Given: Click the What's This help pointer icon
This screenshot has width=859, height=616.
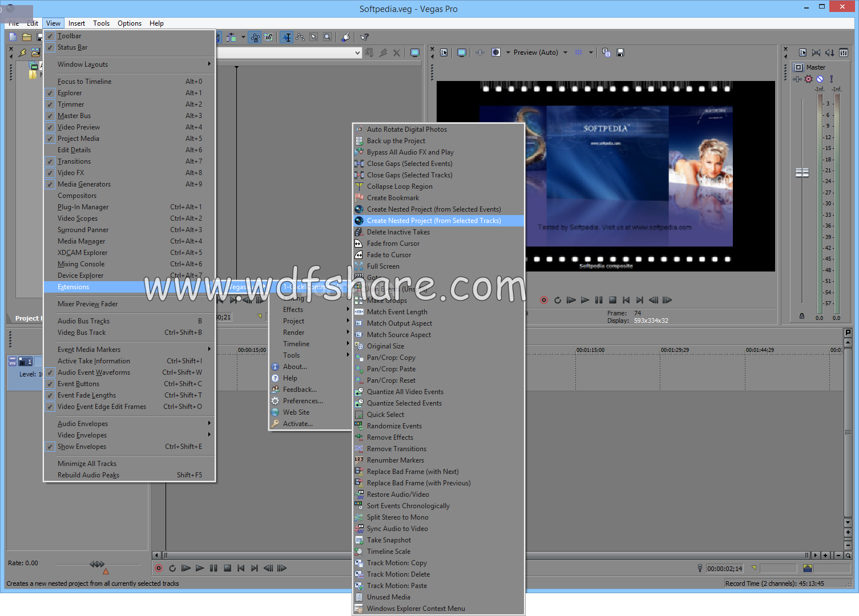Looking at the screenshot, I should [x=364, y=38].
